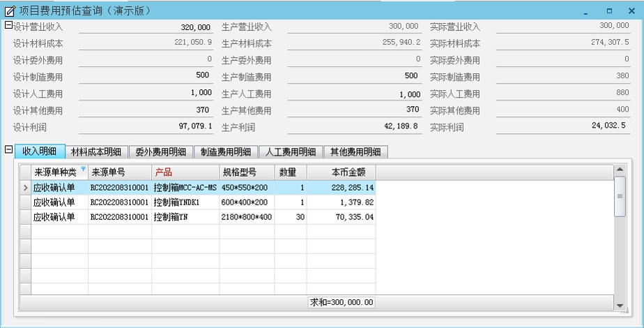The width and height of the screenshot is (644, 328).
Task: Minimize the 项目费用预估查询 window
Action: pos(585,11)
